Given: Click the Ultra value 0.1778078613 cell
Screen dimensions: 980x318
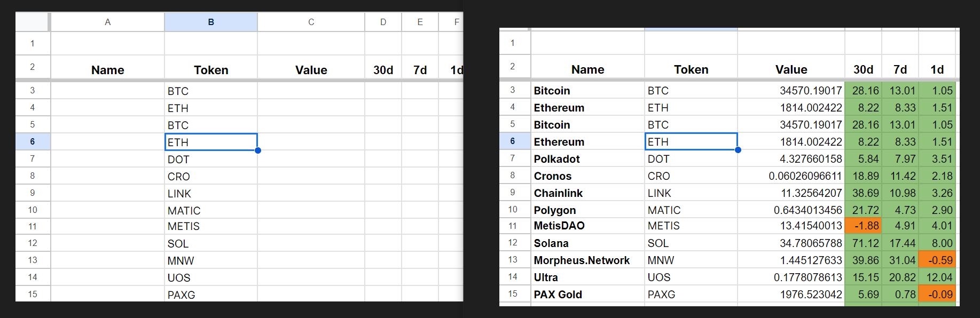Looking at the screenshot, I should (791, 277).
